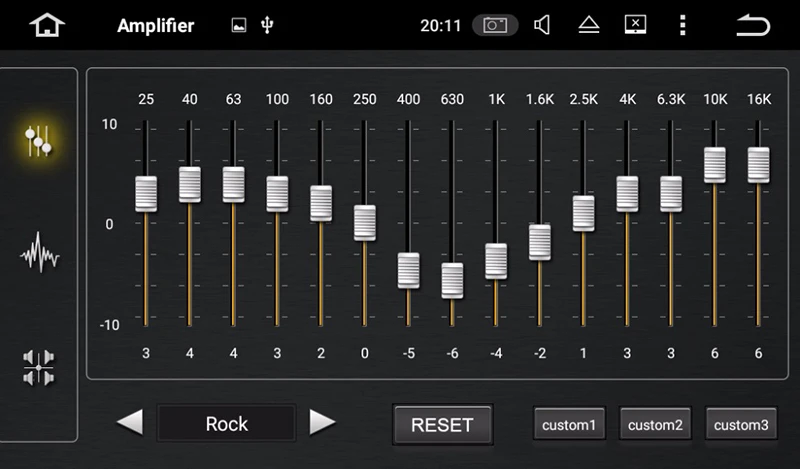The width and height of the screenshot is (800, 469).
Task: Click the 160 Hz band slider handle
Action: point(321,203)
